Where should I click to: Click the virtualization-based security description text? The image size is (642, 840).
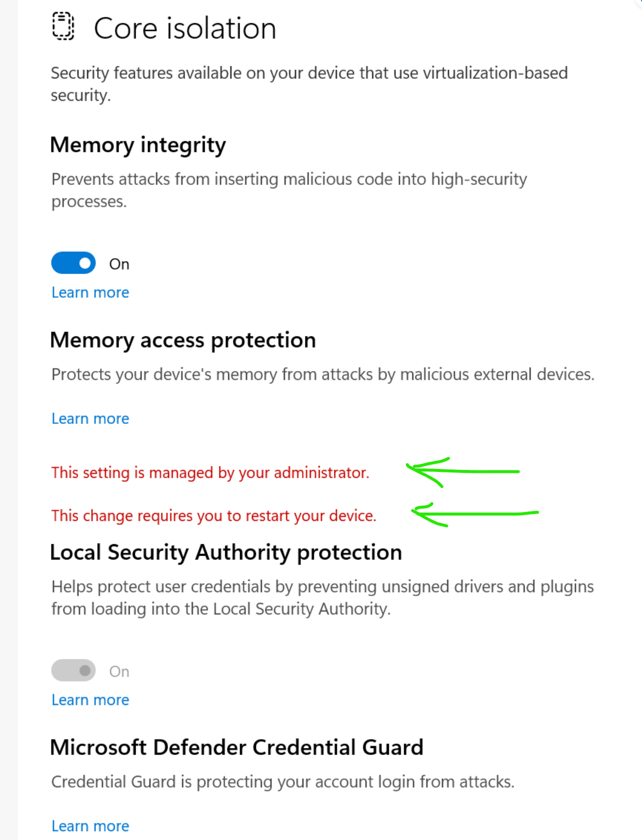pos(309,84)
